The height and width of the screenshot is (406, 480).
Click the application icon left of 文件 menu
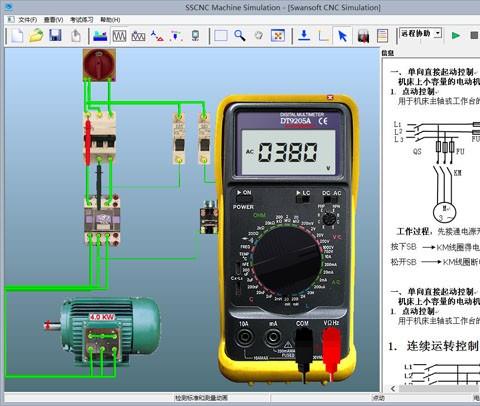[x=11, y=19]
